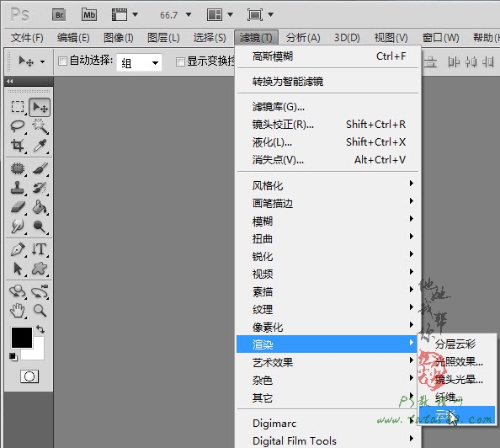Viewport: 500px width, 448px height.
Task: Select the Smudge tool
Action: point(18,227)
